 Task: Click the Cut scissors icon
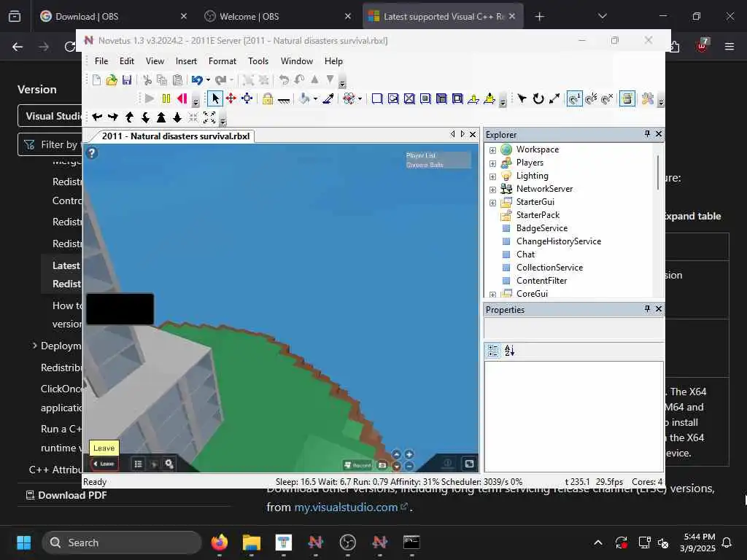pyautogui.click(x=147, y=80)
